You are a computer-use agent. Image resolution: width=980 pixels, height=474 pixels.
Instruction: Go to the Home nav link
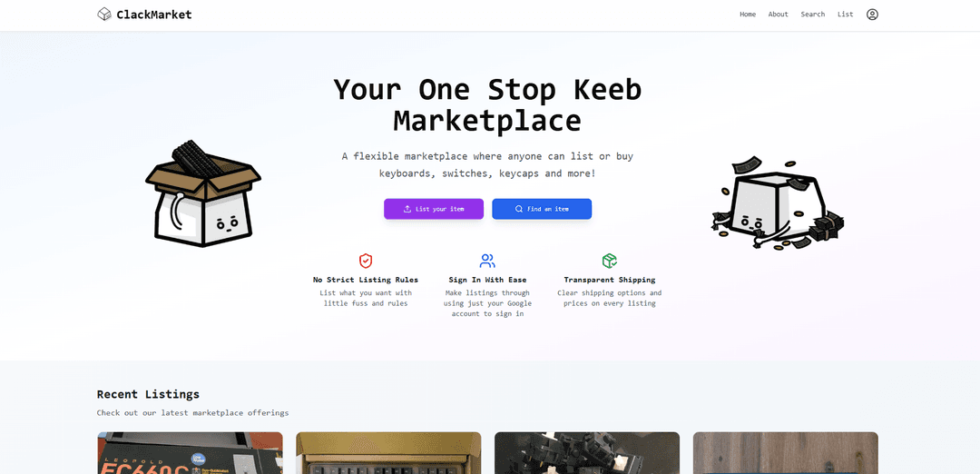[748, 15]
